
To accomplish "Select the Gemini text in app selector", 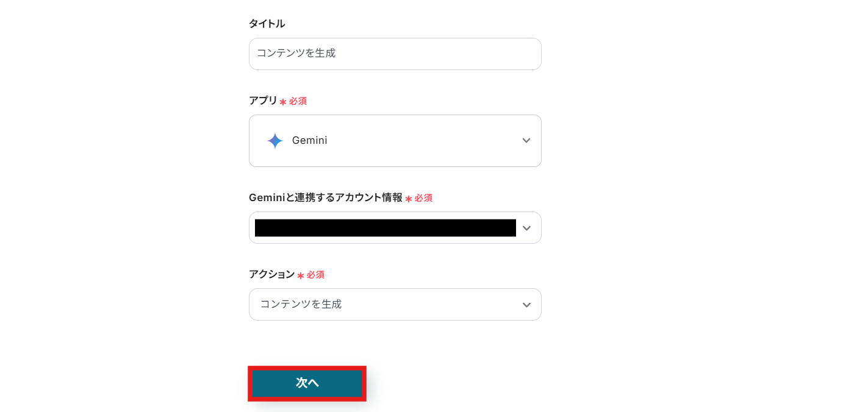I will click(x=309, y=141).
